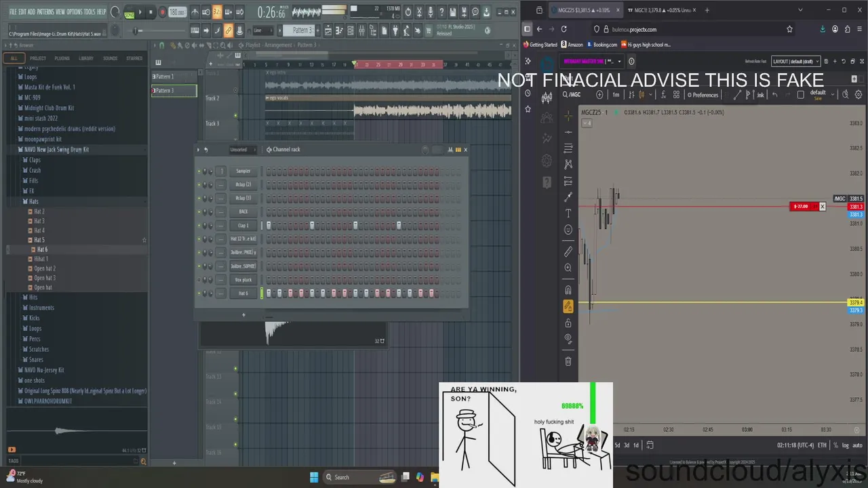Open the PATTERNS menu in FL Studio
The image size is (868, 488).
pos(45,12)
